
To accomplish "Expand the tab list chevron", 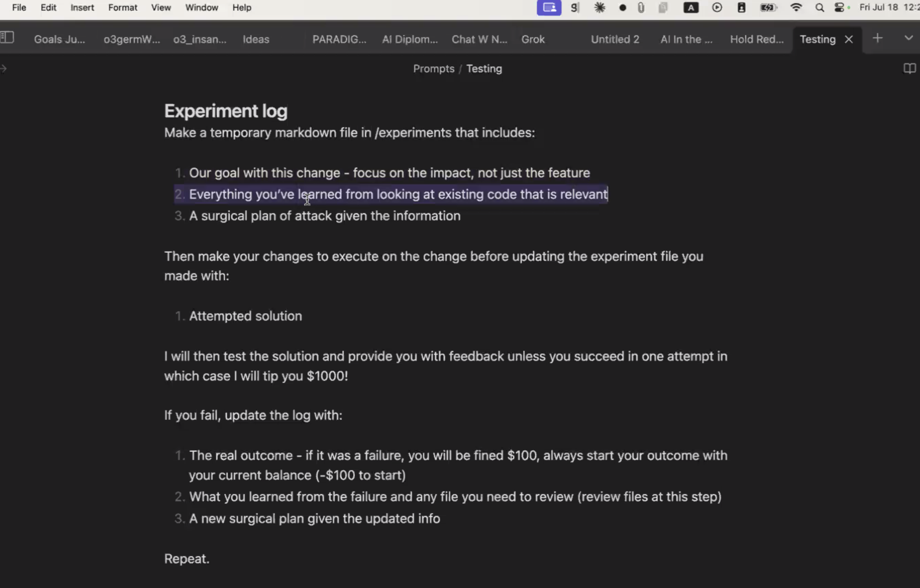I will click(908, 38).
